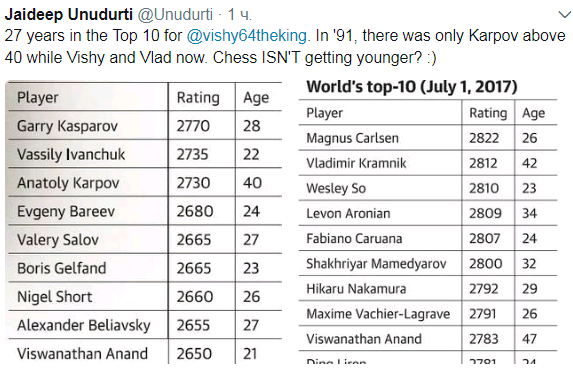
Task: Click the Magnus Carlsen row in 2017 table
Action: point(428,138)
